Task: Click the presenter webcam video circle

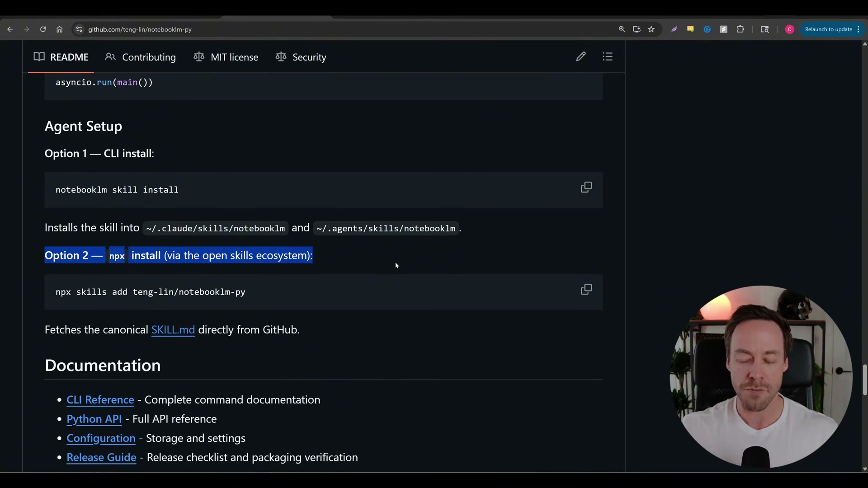Action: point(761,377)
